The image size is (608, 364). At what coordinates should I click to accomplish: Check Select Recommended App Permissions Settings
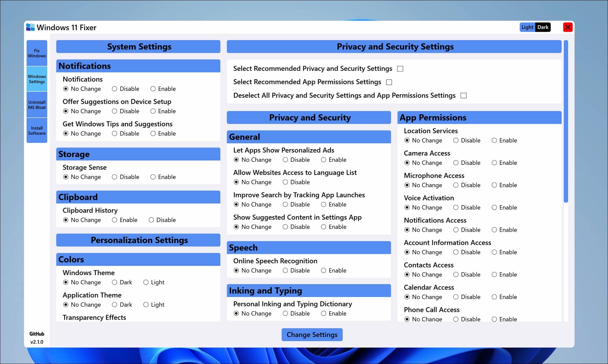(x=389, y=82)
